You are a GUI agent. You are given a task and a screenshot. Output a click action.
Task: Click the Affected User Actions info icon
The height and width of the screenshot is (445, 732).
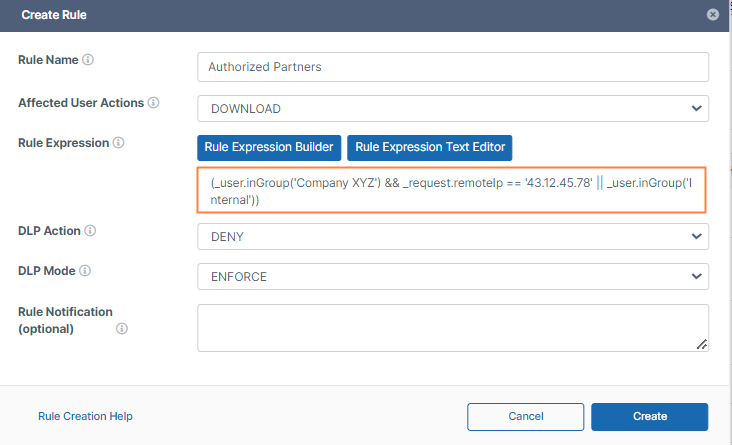153,103
